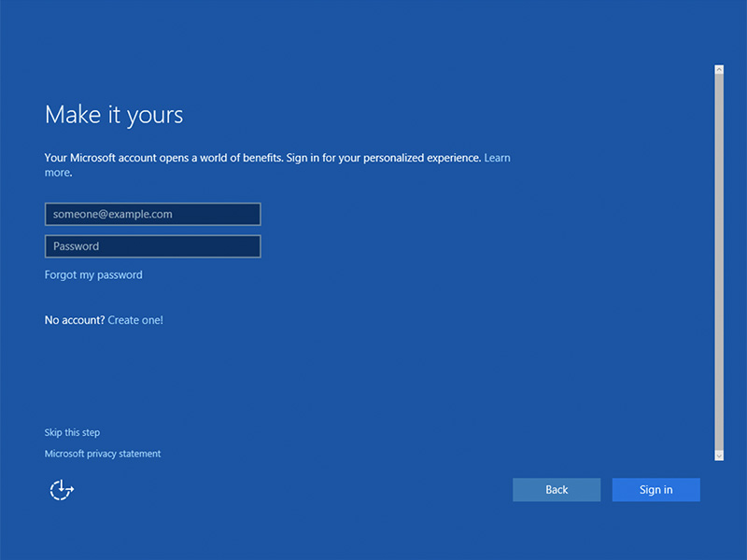Click the No account? label text

coord(74,320)
